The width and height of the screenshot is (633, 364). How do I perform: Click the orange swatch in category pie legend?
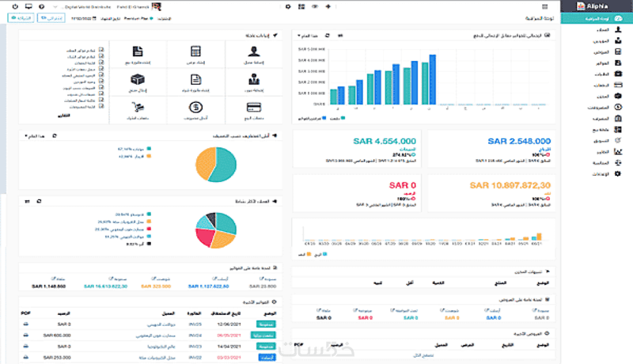click(149, 156)
